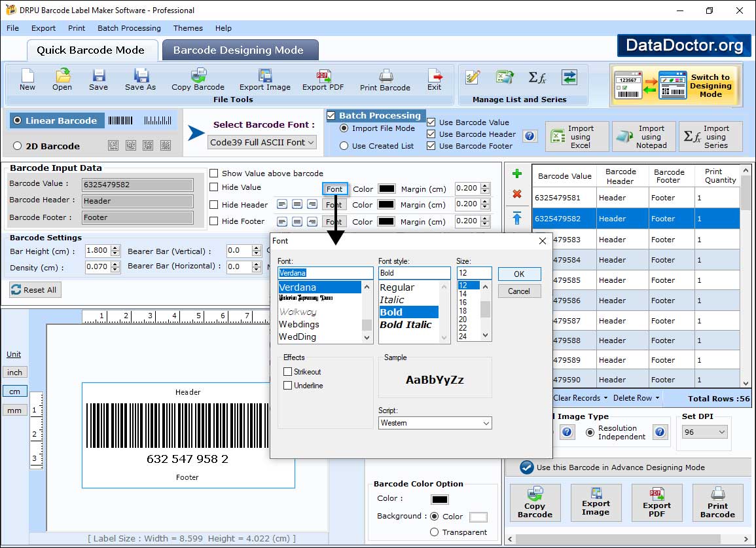Viewport: 756px width, 548px height.
Task: Click help icon beside Resolution Independent
Action: (x=660, y=431)
